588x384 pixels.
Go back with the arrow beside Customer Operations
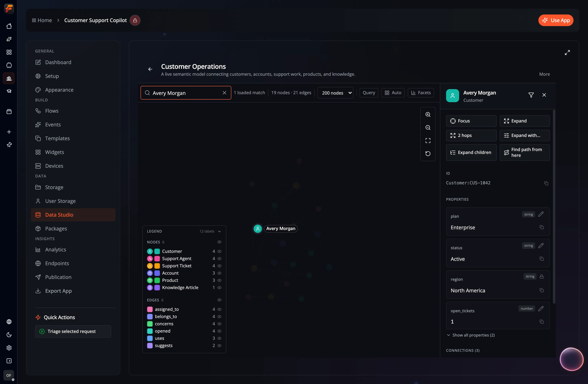[x=150, y=69]
